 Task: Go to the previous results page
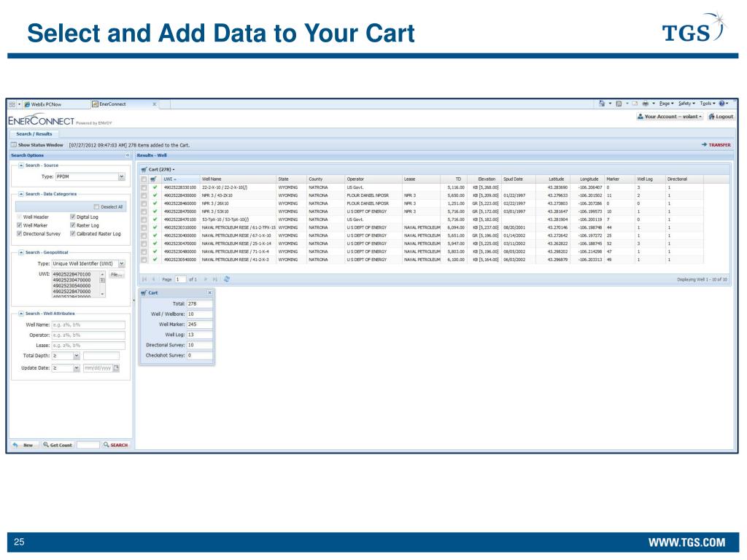click(x=153, y=279)
